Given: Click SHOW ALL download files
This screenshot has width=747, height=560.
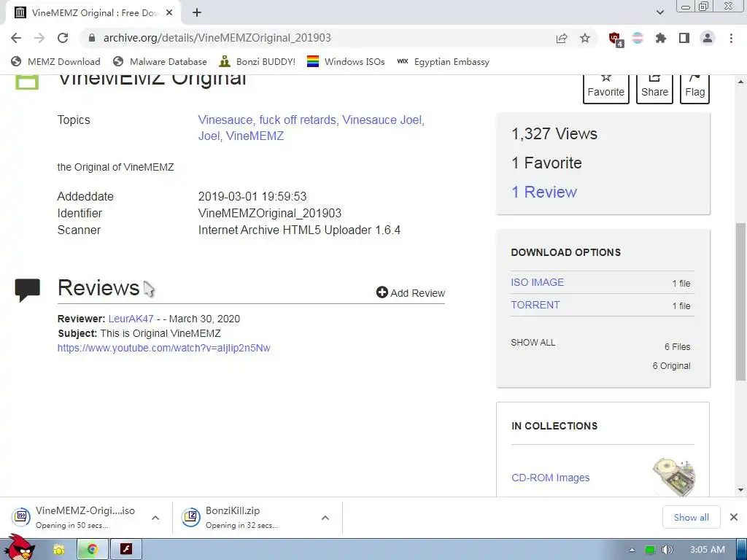Looking at the screenshot, I should 533,343.
